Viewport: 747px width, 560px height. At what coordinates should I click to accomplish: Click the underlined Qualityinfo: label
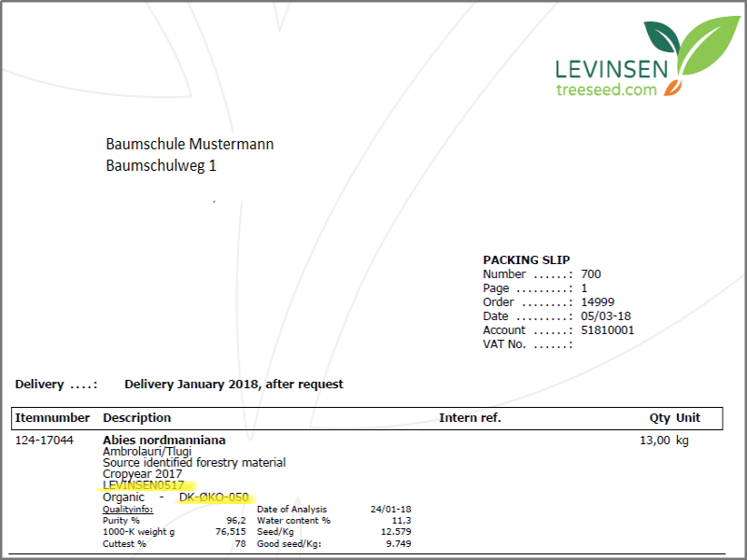point(128,510)
